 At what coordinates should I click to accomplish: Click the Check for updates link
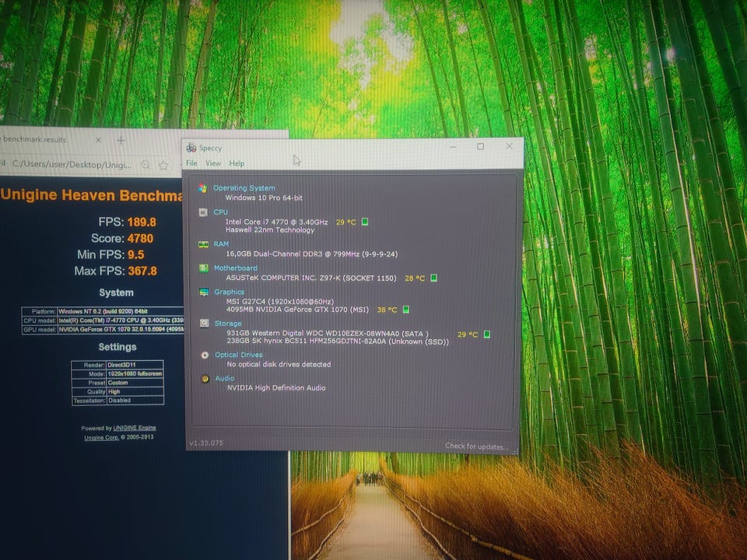(476, 446)
